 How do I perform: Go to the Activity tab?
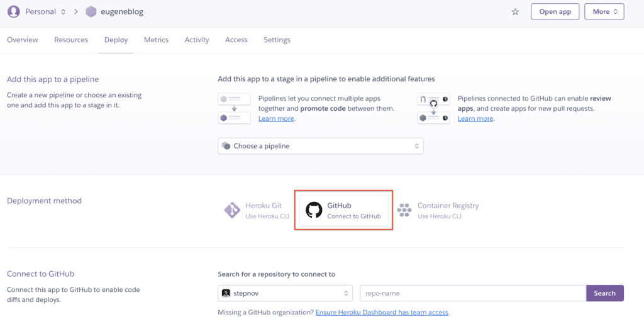197,40
